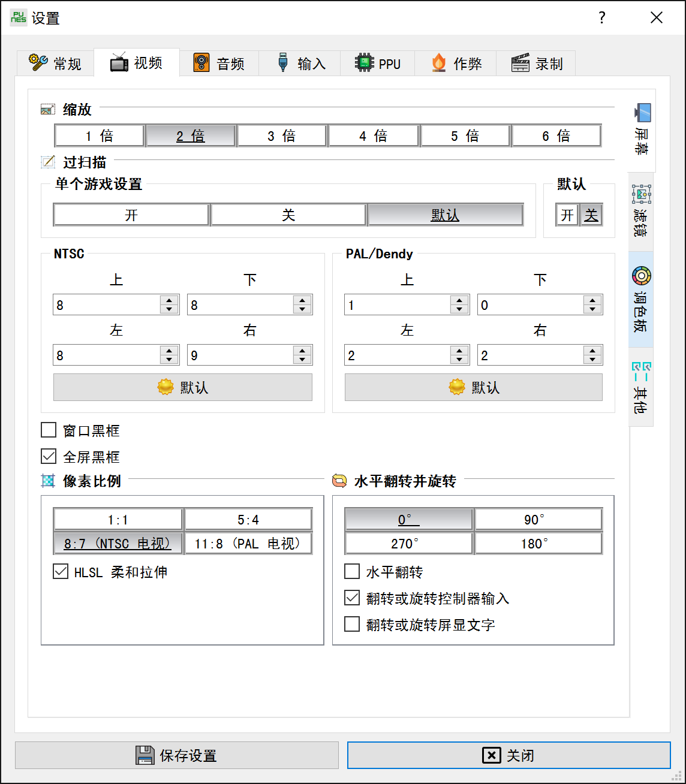Click the help question mark button

pos(602,17)
